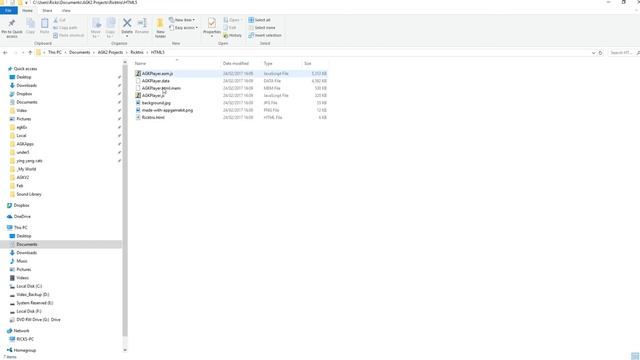Viewport: 640px width, 360px height.
Task: Click the History ribbon button
Action: point(233,36)
